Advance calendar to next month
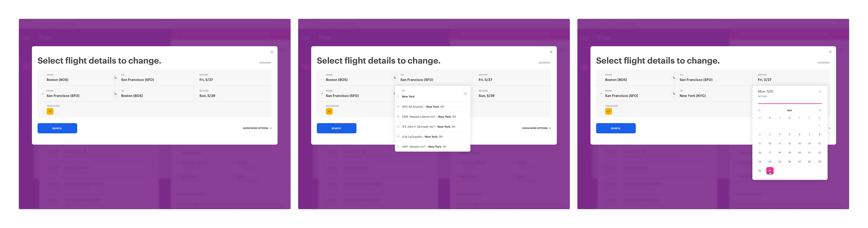Viewport: 868px width, 228px height. [x=819, y=110]
